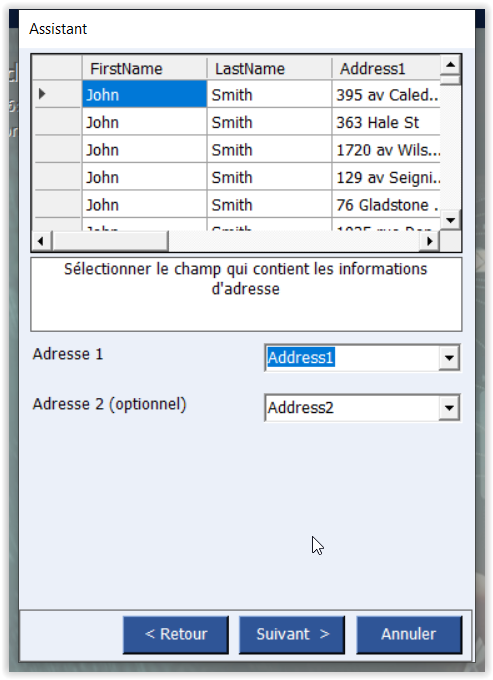The image size is (493, 680).
Task: Click the grid's scroll up arrow
Action: 451,65
